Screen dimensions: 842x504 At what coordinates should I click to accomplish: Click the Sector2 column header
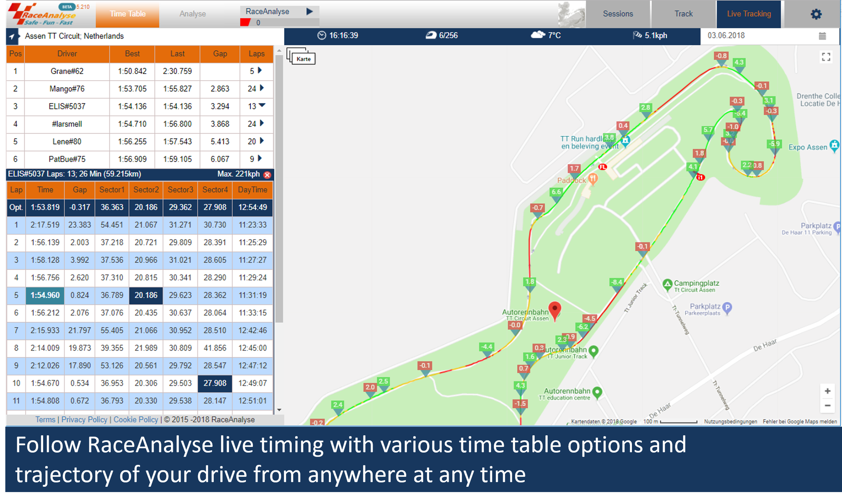point(146,190)
